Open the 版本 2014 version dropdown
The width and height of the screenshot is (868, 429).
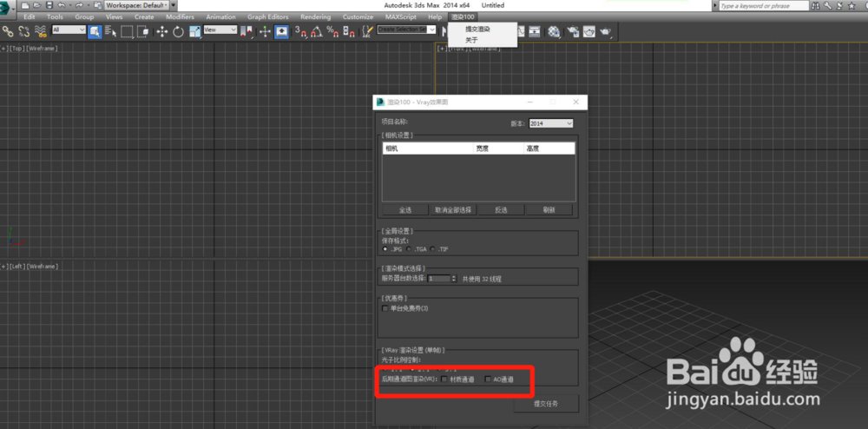551,124
